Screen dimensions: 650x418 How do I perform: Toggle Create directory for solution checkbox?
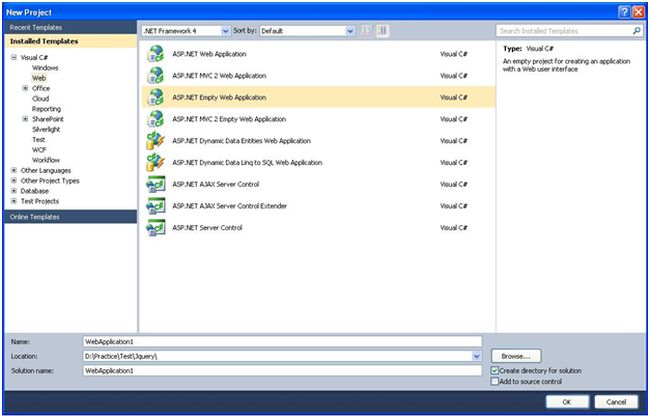click(495, 370)
